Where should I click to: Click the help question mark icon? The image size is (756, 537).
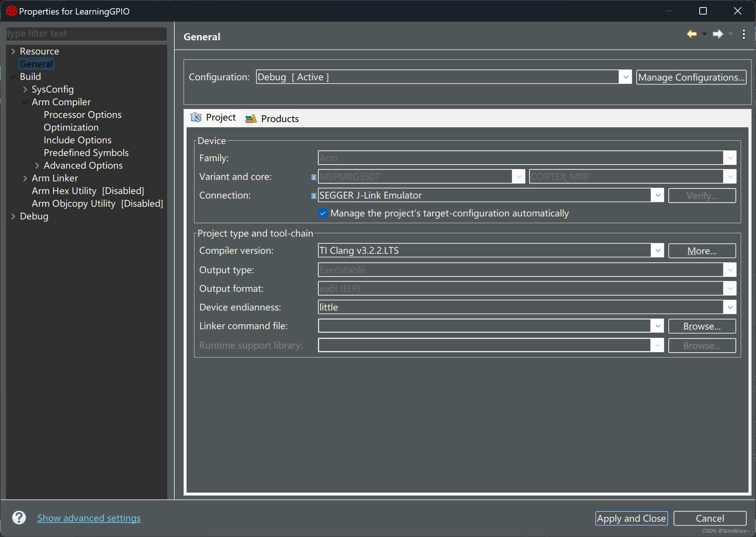tap(19, 518)
